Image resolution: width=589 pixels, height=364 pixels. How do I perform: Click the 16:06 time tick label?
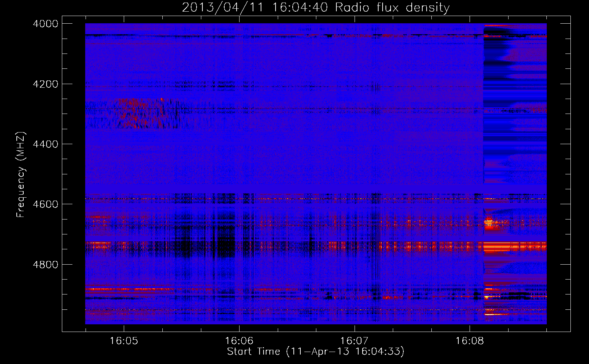pyautogui.click(x=239, y=341)
